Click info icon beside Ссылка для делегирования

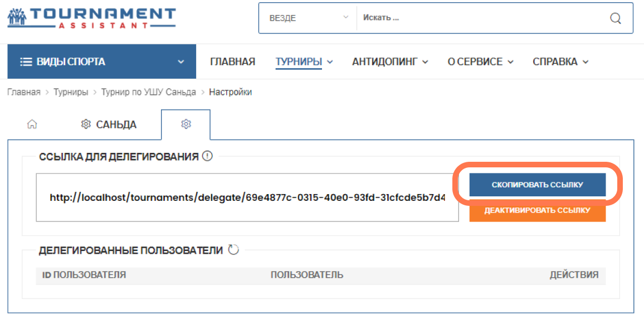207,156
